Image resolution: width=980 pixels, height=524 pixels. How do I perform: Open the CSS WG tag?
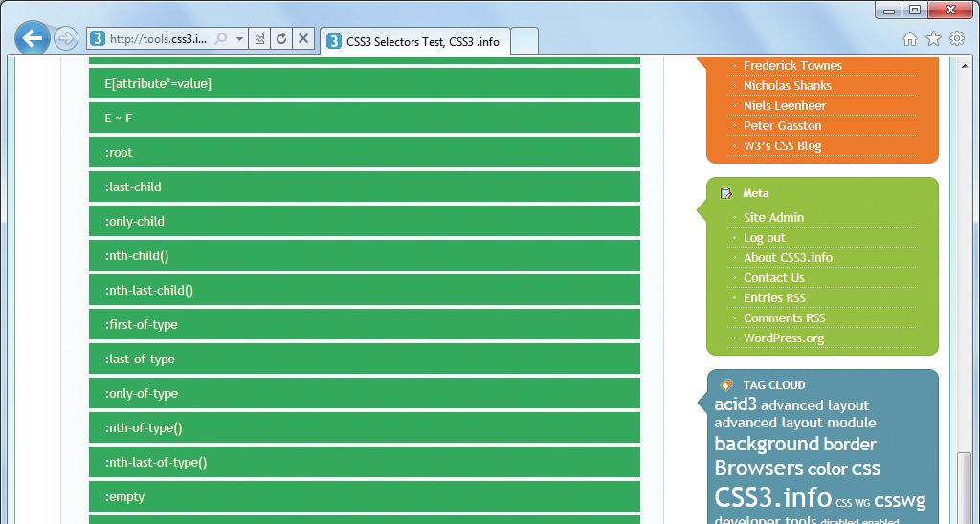853,503
